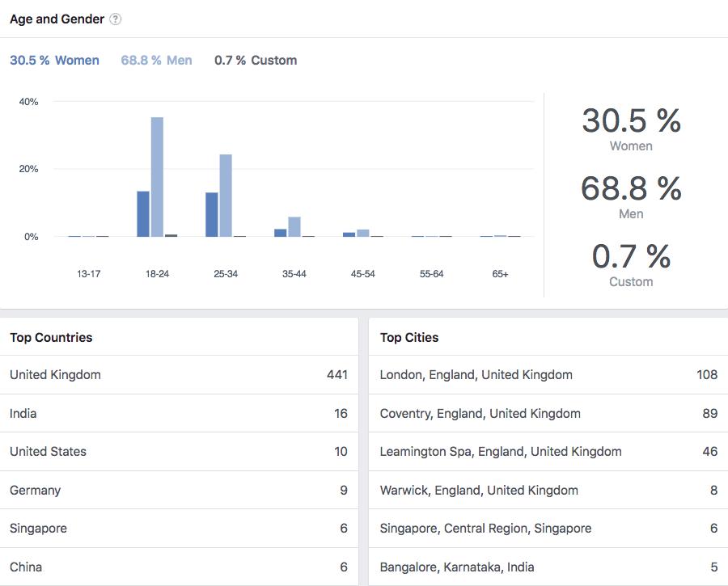Select United States in Top Countries
The image size is (728, 586).
(178, 452)
